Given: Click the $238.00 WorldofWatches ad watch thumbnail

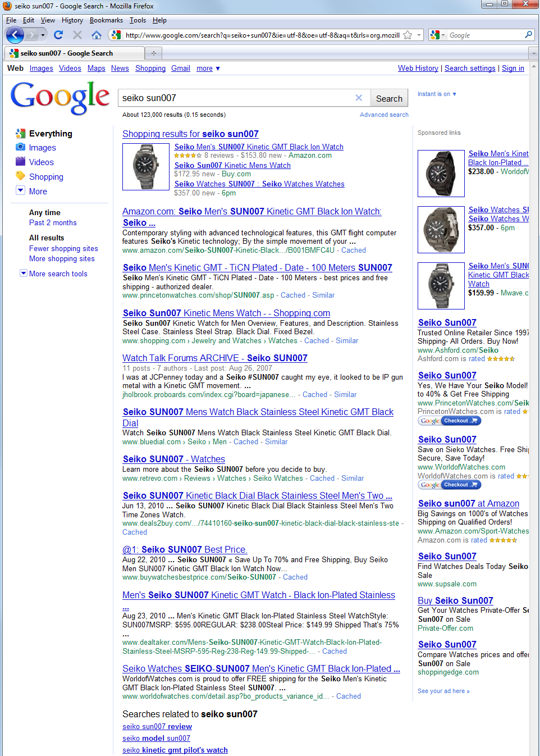Looking at the screenshot, I should click(x=441, y=174).
